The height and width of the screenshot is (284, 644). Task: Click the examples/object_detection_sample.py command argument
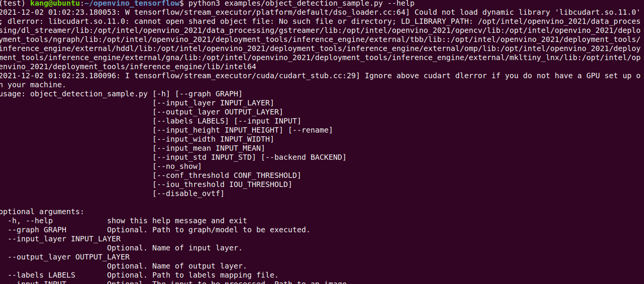coord(304,3)
